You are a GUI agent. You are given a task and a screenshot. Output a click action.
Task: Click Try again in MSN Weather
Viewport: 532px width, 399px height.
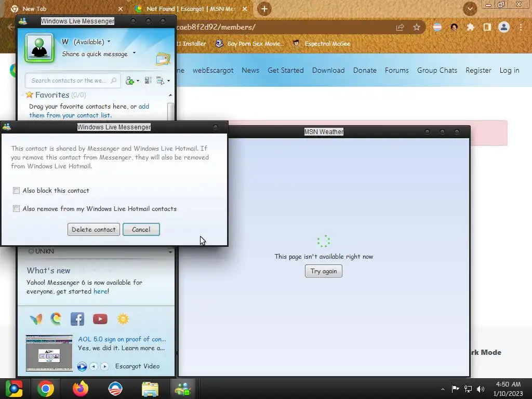click(x=323, y=271)
